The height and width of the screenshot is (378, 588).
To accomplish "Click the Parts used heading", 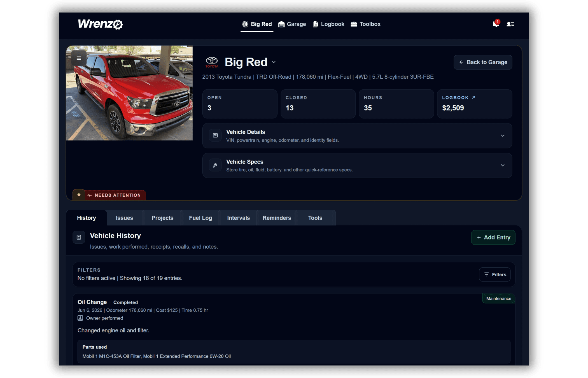I will 95,347.
